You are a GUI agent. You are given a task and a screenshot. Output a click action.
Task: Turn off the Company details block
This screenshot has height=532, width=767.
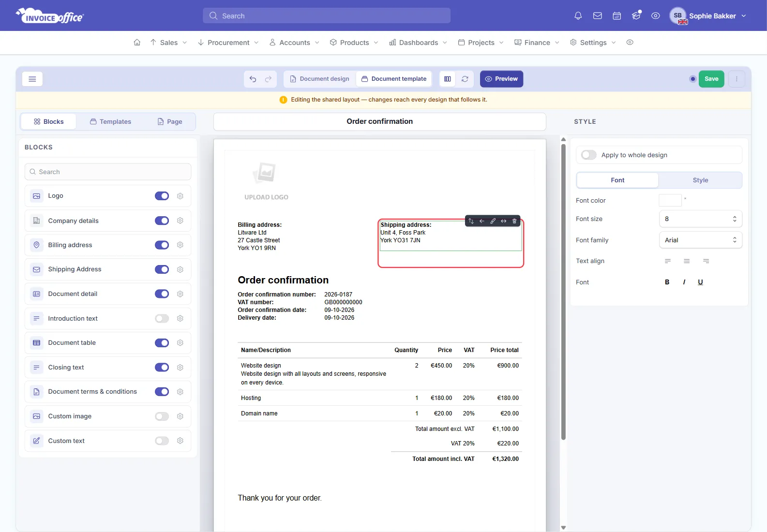pyautogui.click(x=162, y=221)
